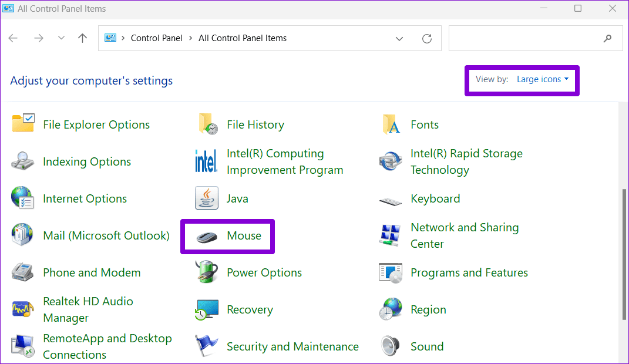Open the address bar history dropdown

pyautogui.click(x=399, y=39)
